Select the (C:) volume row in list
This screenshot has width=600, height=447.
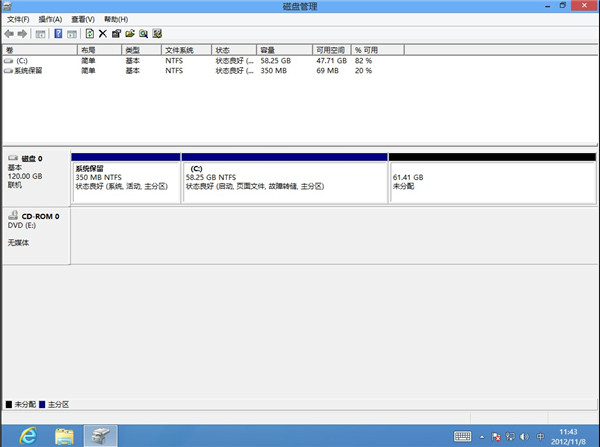(x=23, y=61)
